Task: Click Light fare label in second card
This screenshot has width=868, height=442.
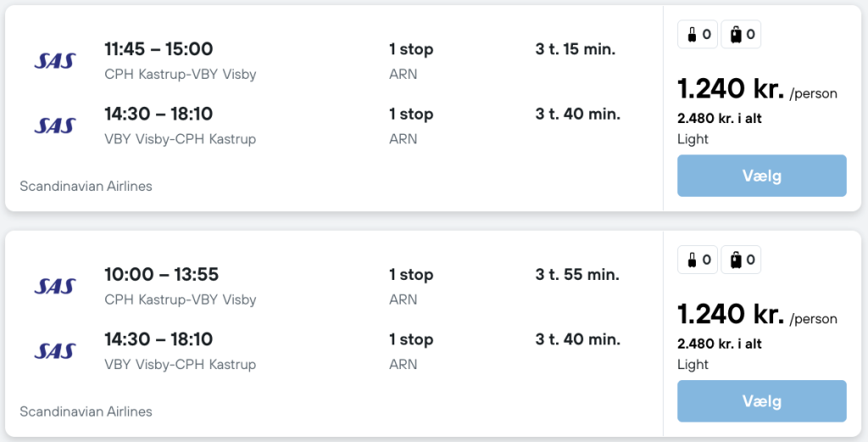Action: 693,365
